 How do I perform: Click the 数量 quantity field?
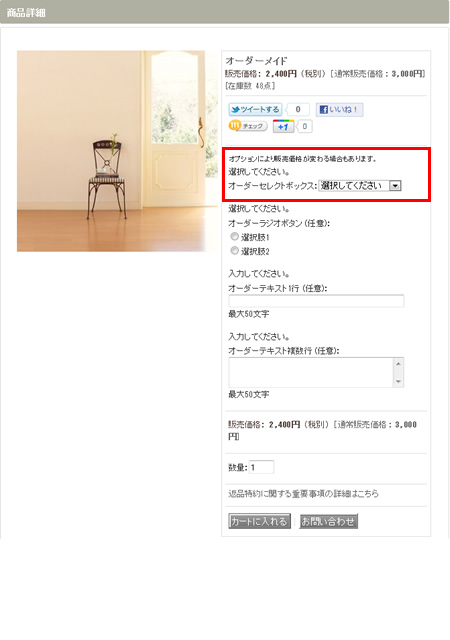coord(261,467)
